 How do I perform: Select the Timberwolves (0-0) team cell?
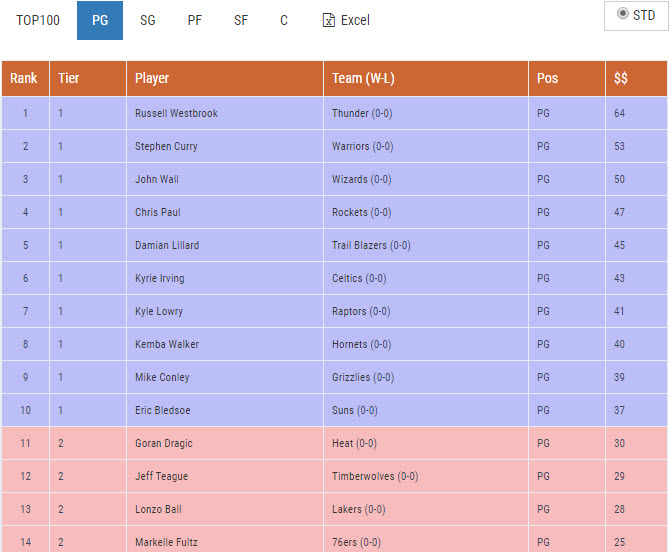click(374, 476)
